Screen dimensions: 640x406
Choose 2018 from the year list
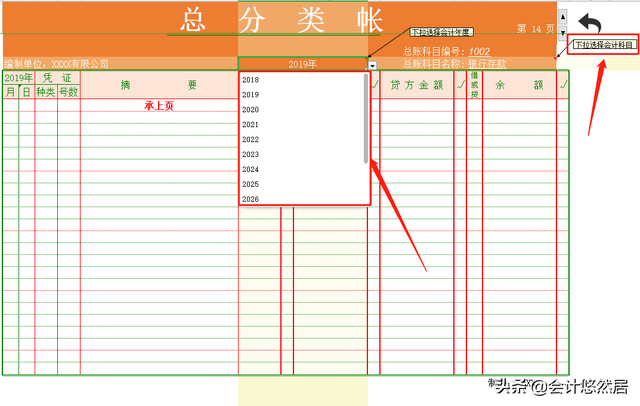250,80
